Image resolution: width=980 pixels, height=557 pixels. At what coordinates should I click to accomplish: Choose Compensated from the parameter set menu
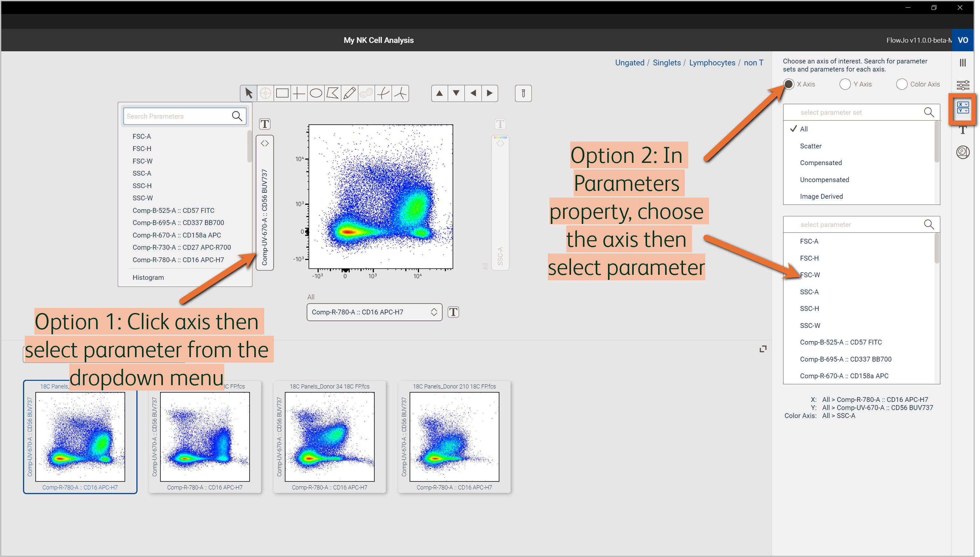pos(821,163)
